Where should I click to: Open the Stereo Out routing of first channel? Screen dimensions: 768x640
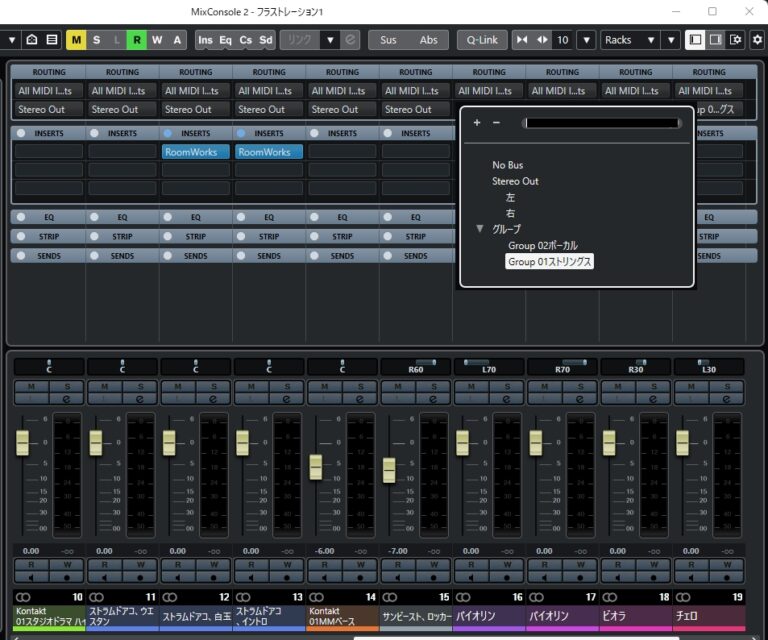(x=48, y=109)
